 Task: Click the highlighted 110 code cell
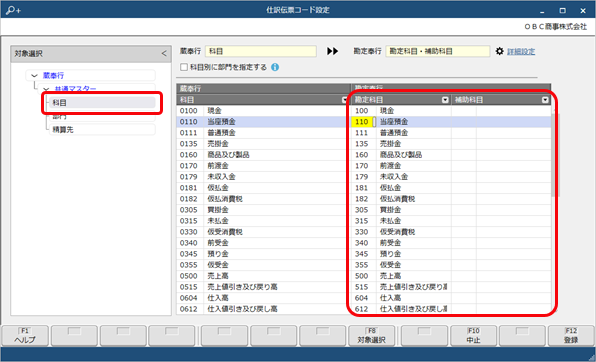[x=362, y=122]
